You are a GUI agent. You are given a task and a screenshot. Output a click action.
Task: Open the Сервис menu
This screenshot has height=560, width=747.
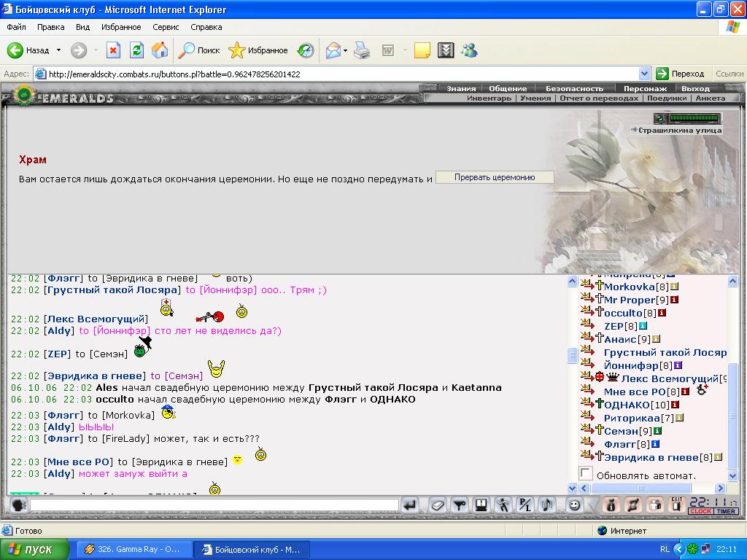(x=166, y=27)
